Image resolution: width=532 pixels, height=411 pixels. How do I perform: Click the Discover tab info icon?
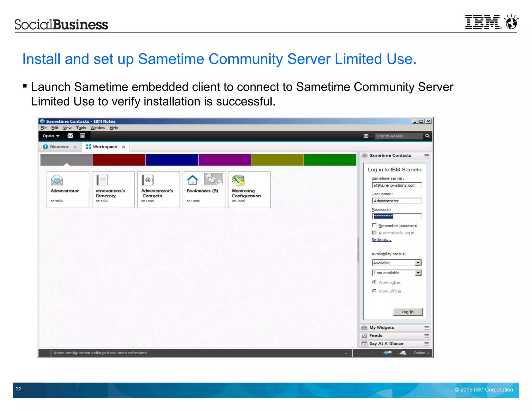(x=45, y=147)
